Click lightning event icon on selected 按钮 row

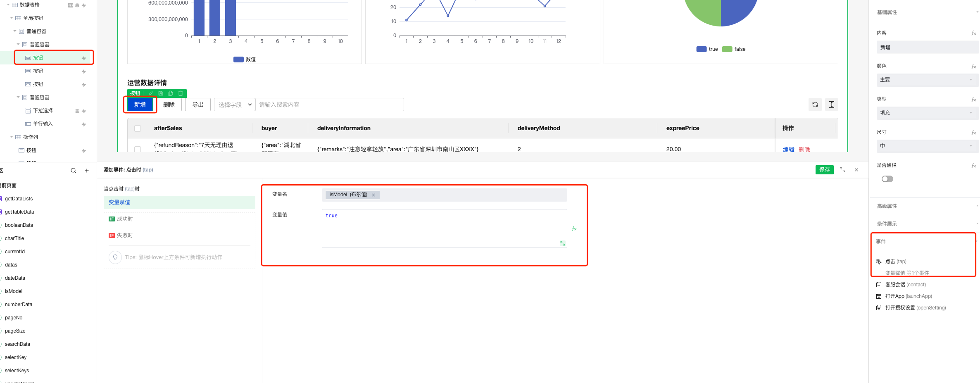click(x=84, y=58)
